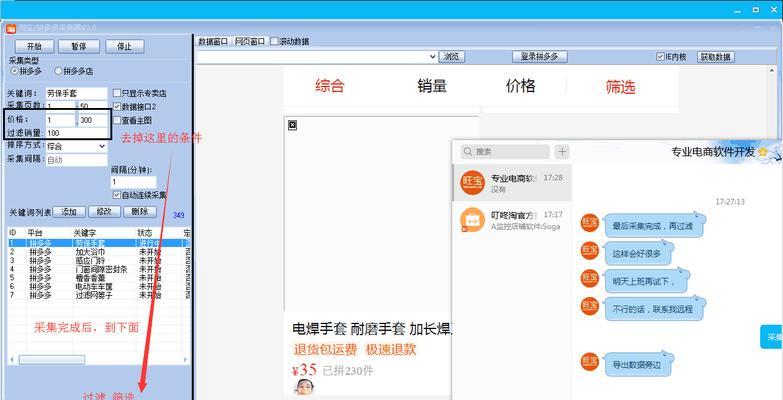Uncheck the 自动连续采集 checkbox
Viewport: 783px width, 400px height.
[x=117, y=195]
